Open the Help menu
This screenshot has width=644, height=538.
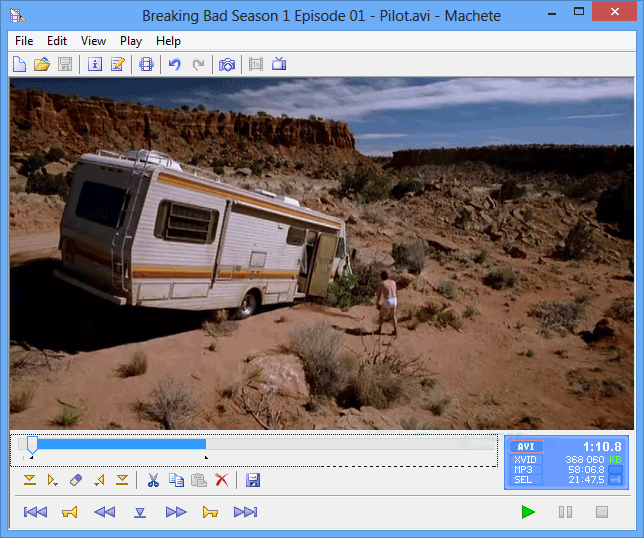(168, 41)
